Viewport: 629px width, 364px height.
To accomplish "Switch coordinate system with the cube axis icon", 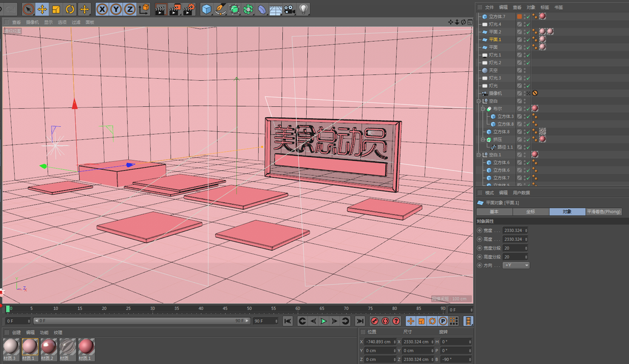I will [144, 9].
